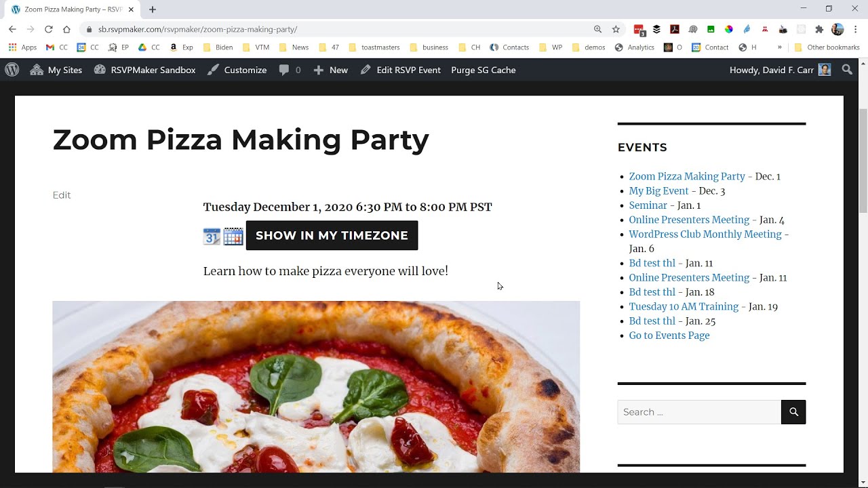The height and width of the screenshot is (488, 868).
Task: Open the Amazon Exp bookmark
Action: pos(182,47)
